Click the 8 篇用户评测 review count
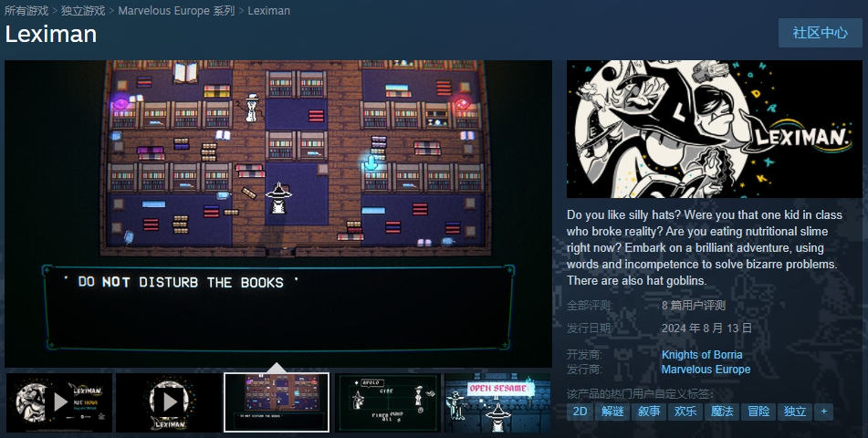Viewport: 868px width, 438px height. (x=693, y=305)
